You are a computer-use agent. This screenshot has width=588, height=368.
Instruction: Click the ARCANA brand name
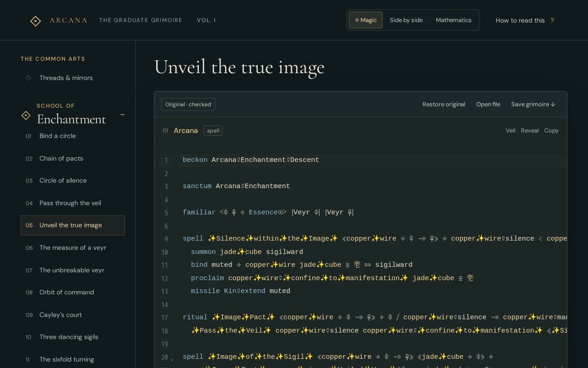tap(68, 20)
